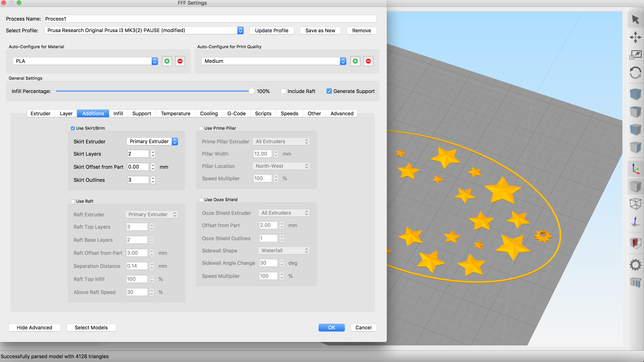Viewport: 644px width, 362px height.
Task: Uncheck Generate Support
Action: (329, 91)
